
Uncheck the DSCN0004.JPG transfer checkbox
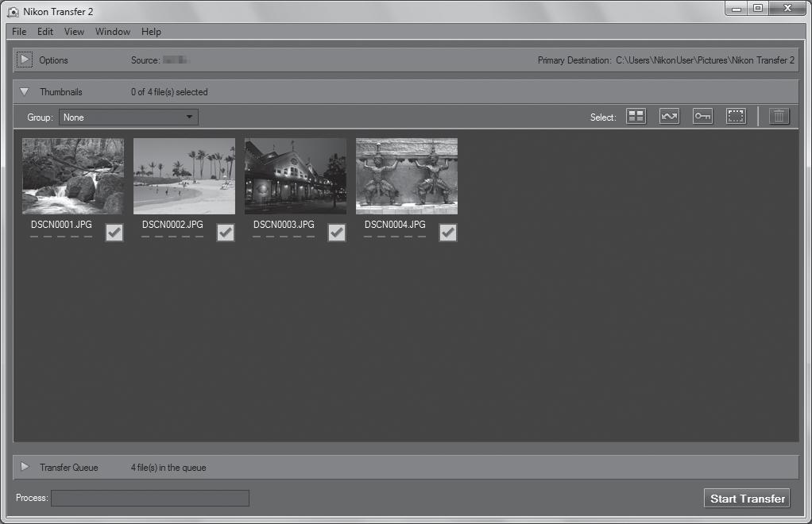click(448, 233)
